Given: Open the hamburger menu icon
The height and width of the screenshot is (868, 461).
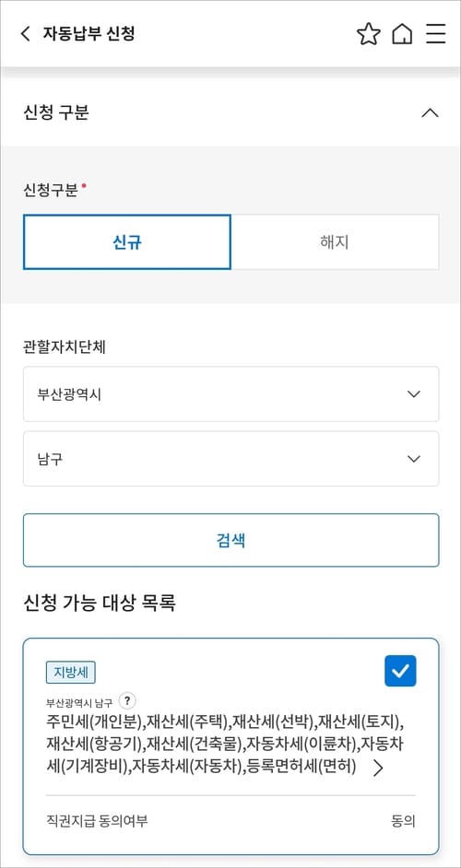Looking at the screenshot, I should click(436, 34).
